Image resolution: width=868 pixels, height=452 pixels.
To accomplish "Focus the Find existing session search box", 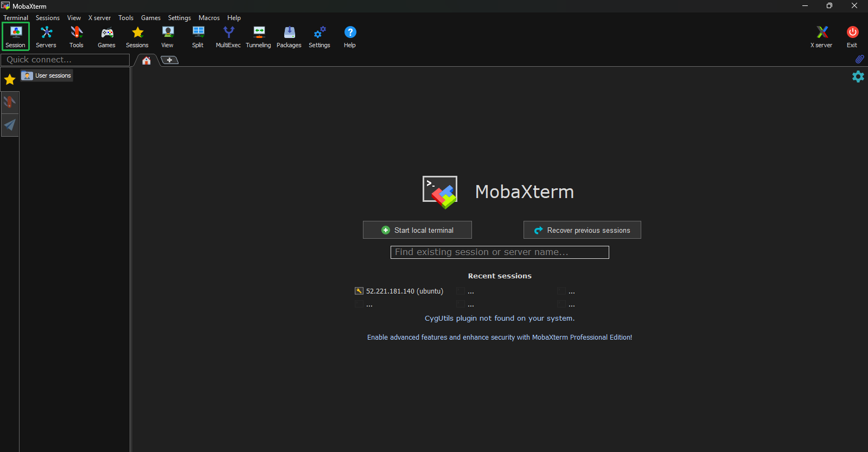I will point(500,252).
